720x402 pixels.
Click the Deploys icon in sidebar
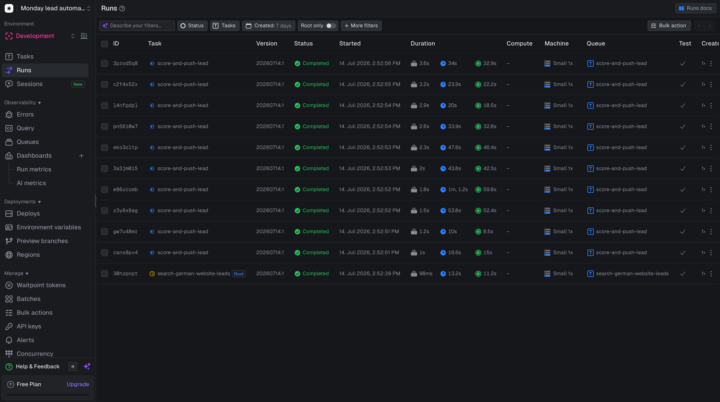9,214
